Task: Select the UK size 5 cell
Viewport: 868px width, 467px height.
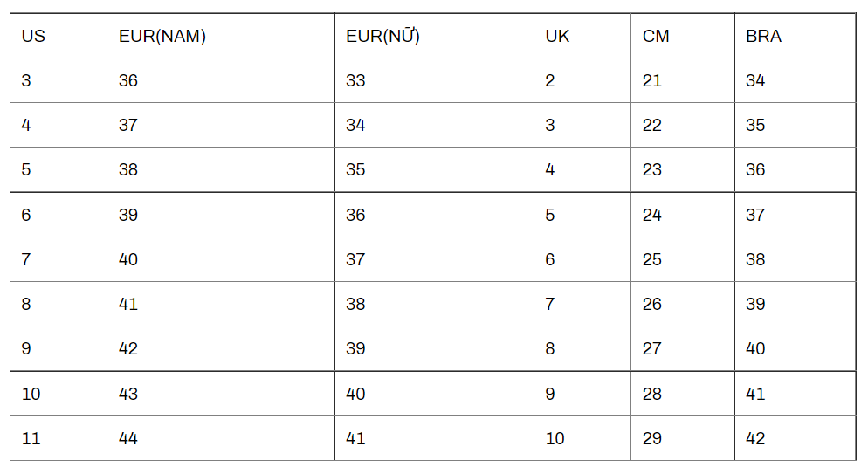Action: tap(550, 215)
